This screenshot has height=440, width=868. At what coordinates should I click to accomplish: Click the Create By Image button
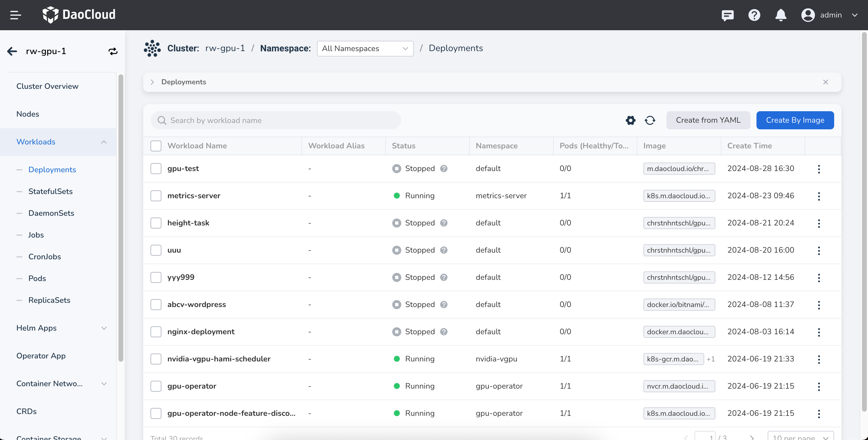pyautogui.click(x=795, y=120)
